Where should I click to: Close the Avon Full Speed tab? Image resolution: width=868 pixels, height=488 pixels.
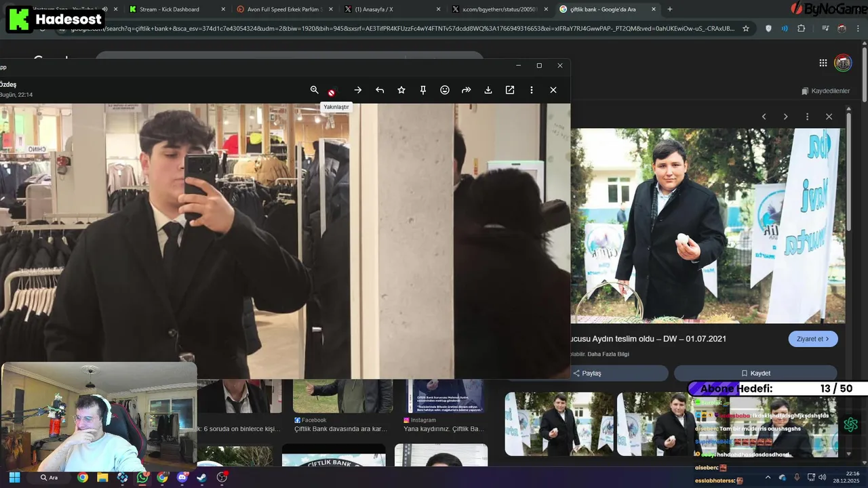pos(331,9)
